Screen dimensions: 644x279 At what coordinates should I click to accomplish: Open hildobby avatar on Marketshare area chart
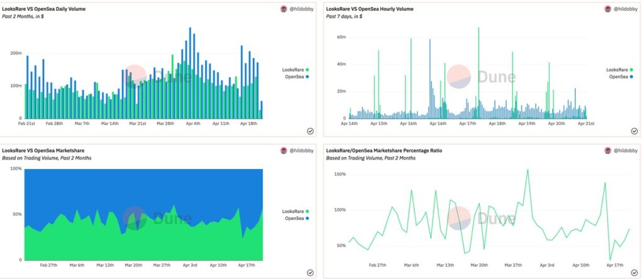coord(284,151)
